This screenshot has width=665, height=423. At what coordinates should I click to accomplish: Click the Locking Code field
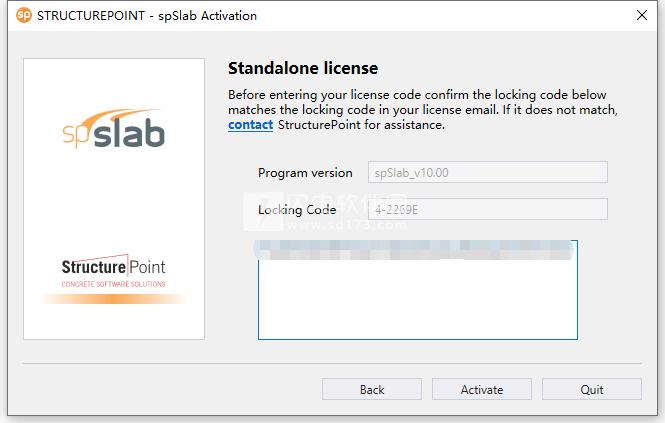coord(488,209)
